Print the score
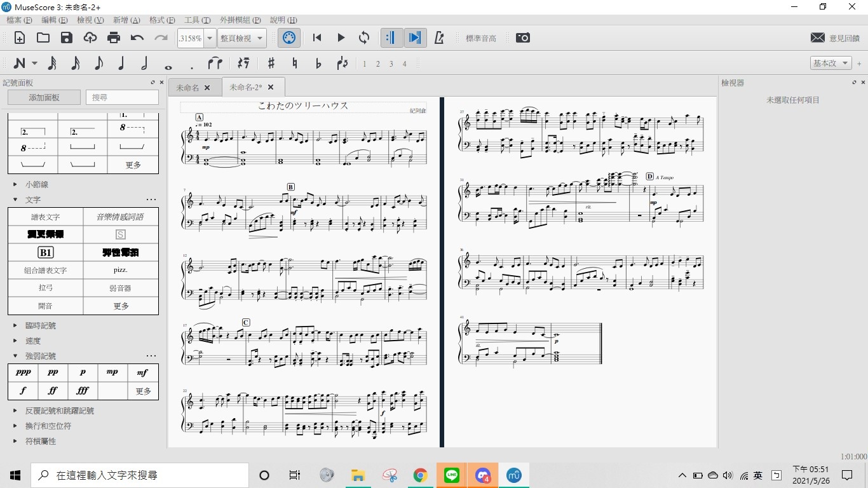This screenshot has height=488, width=868. (114, 37)
